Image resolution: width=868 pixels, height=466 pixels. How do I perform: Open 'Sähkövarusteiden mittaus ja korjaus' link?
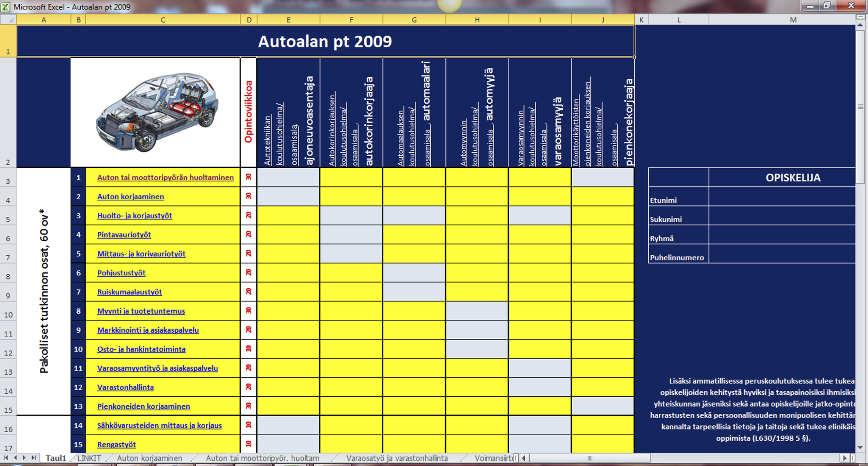pyautogui.click(x=159, y=425)
